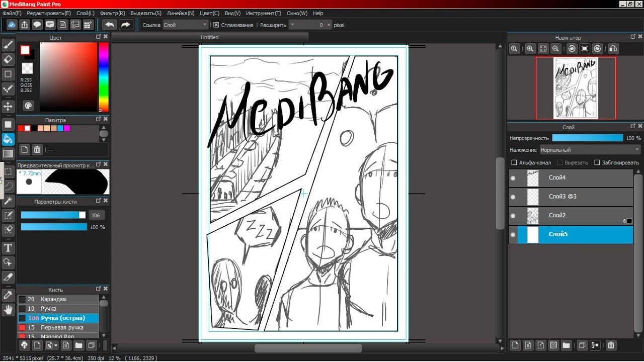644x362 pixels.
Task: Click Navigator fit-to-window icon
Action: coord(543,49)
